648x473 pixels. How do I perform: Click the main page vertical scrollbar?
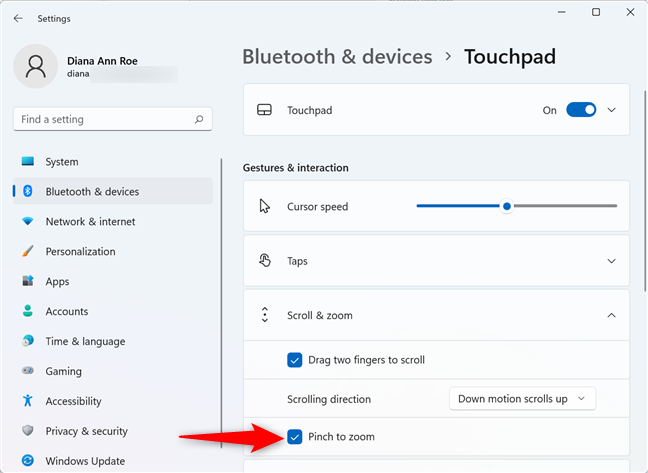[645, 190]
